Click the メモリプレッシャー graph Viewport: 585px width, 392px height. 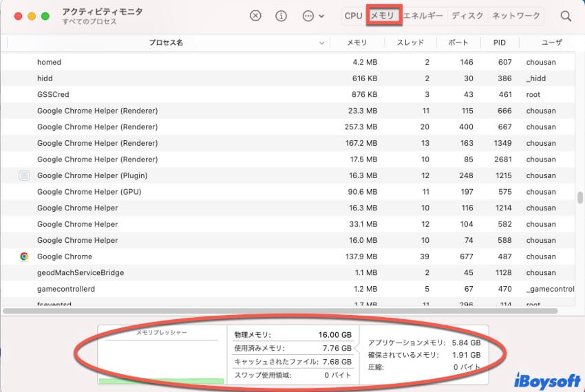(x=162, y=354)
